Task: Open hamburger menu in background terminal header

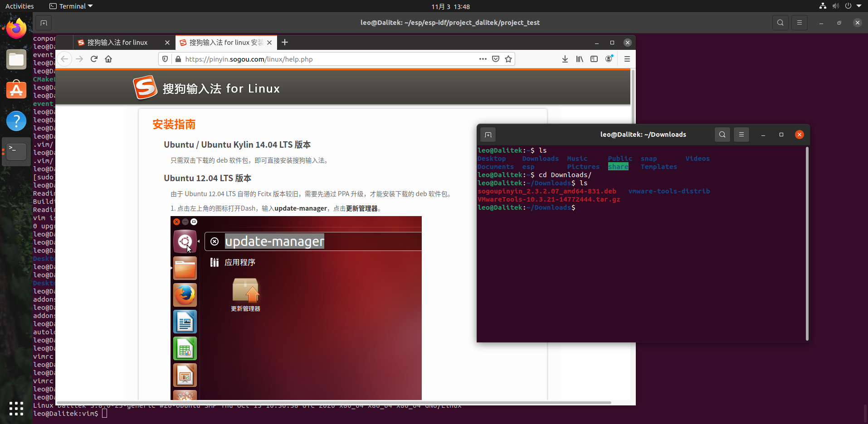Action: coord(800,23)
